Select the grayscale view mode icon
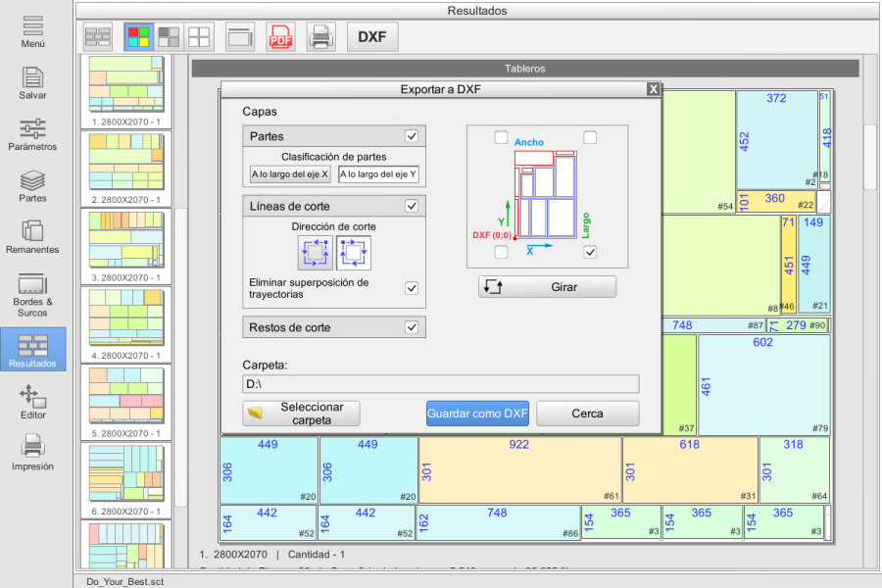Screen dimensions: 882x588 169,37
